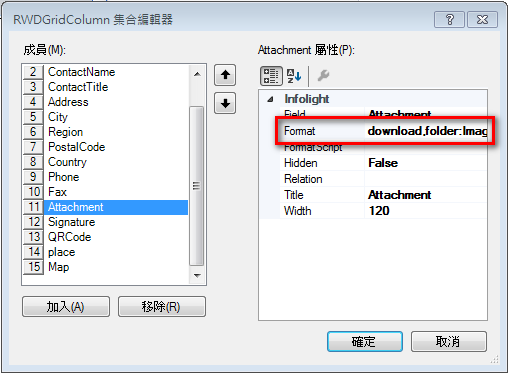Select Signature in members list

pos(105,222)
